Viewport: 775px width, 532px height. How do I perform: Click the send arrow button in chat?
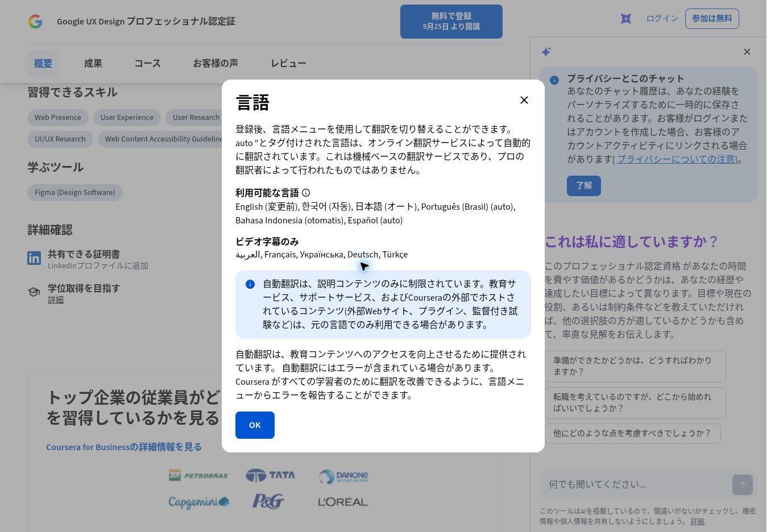(x=743, y=485)
